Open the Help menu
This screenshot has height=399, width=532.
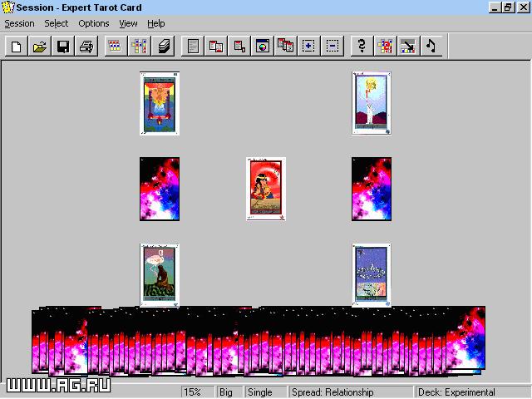pyautogui.click(x=156, y=23)
